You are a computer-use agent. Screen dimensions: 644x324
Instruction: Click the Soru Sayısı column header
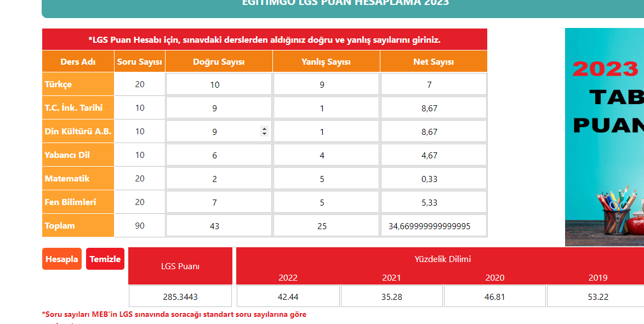pyautogui.click(x=140, y=61)
